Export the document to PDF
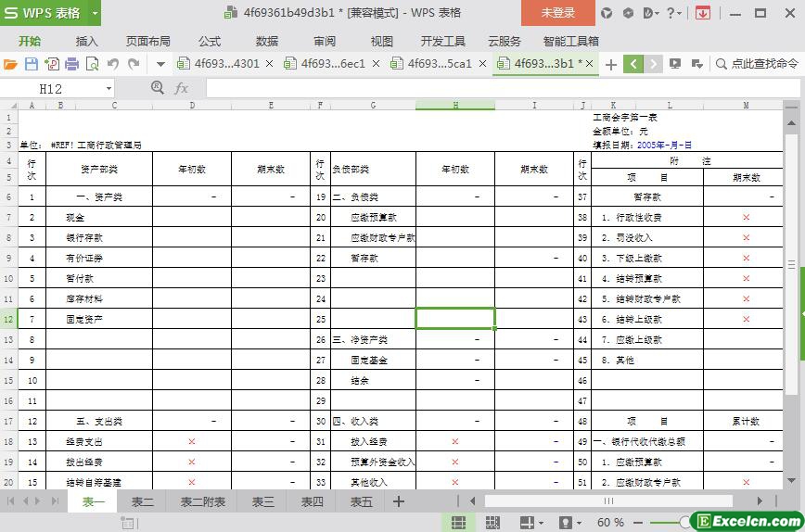Screen dimensions: 805x532 (52, 64)
